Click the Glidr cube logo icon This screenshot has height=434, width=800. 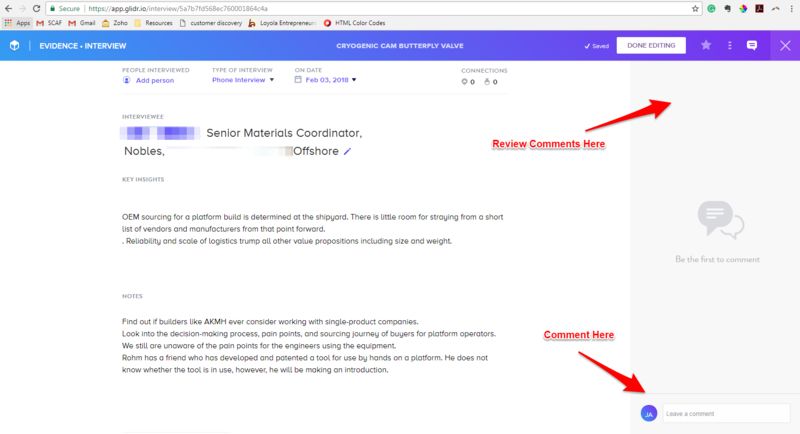tap(14, 45)
